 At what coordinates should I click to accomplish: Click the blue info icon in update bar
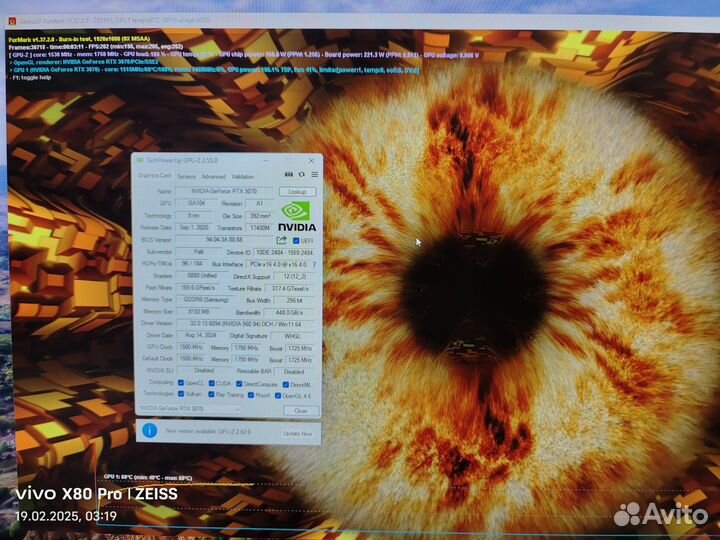coord(150,430)
